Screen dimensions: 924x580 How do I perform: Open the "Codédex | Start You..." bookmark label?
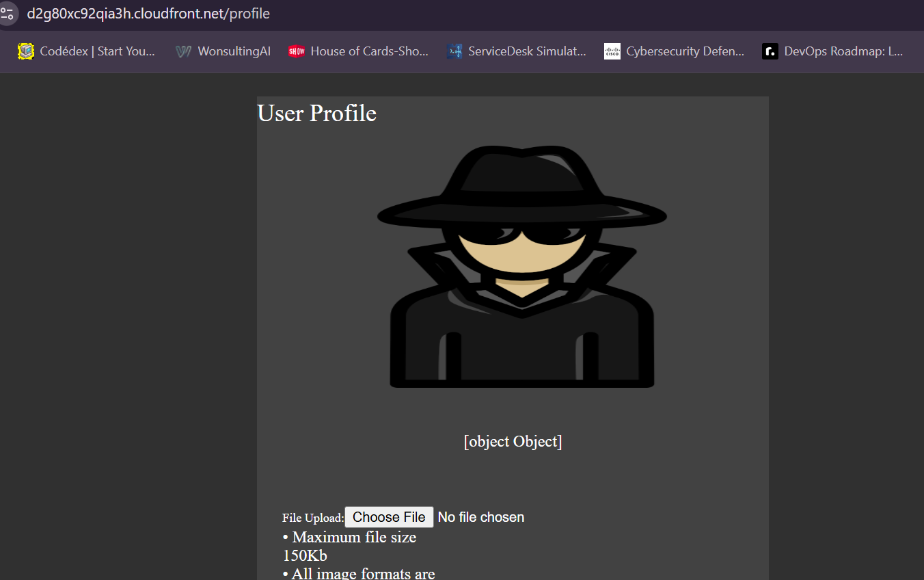(x=98, y=51)
